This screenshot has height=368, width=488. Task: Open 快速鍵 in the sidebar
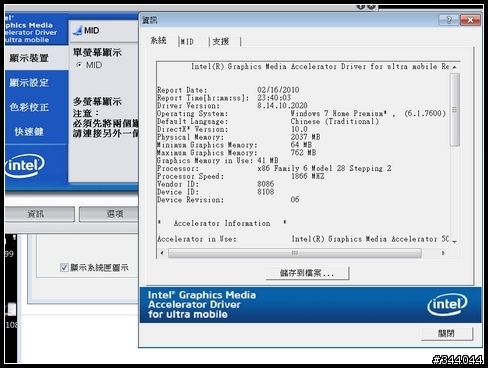coord(29,132)
